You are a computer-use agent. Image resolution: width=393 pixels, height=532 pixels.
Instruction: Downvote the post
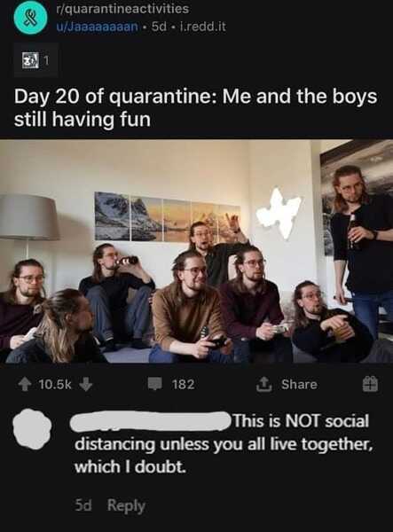pyautogui.click(x=85, y=385)
